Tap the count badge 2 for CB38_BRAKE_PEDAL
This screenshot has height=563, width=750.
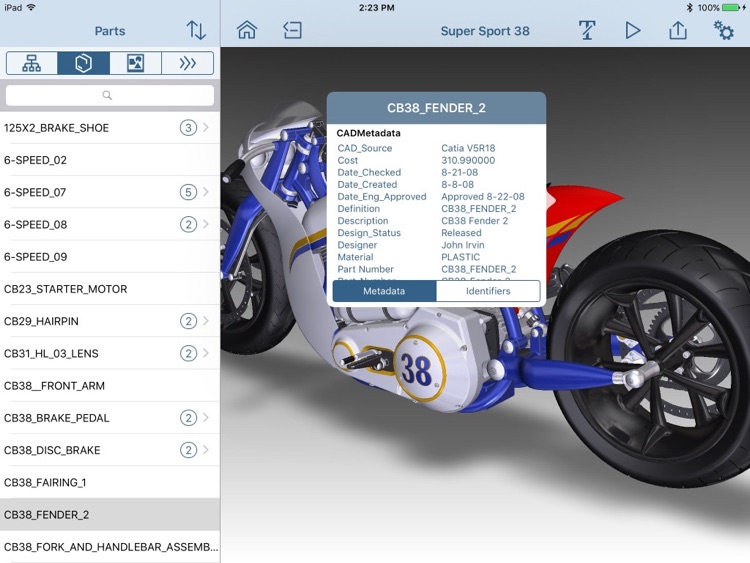click(x=188, y=418)
